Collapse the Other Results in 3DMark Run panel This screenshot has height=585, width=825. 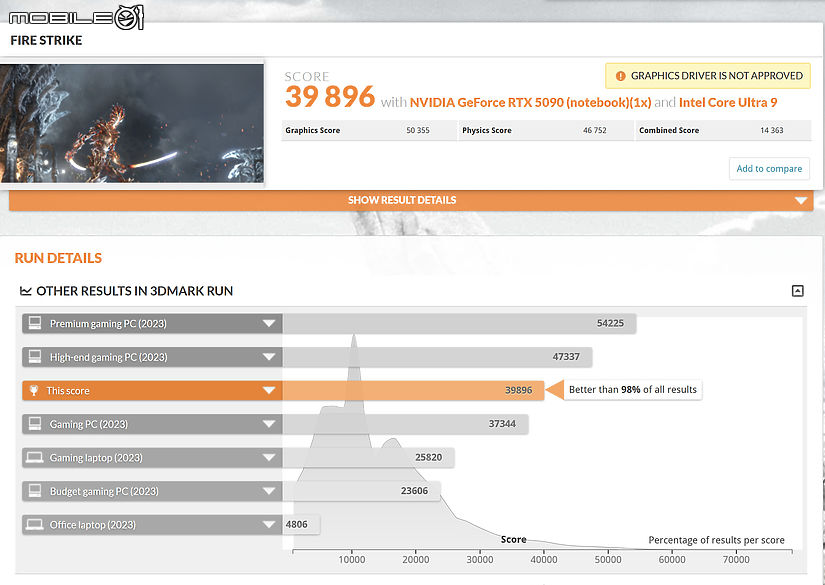point(798,291)
